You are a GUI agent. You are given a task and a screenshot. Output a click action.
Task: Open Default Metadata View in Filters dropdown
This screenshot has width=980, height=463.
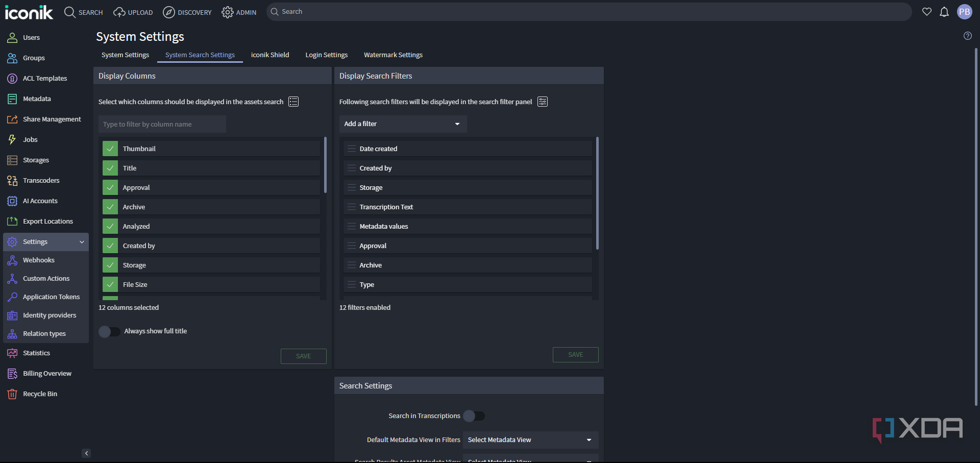coord(530,440)
